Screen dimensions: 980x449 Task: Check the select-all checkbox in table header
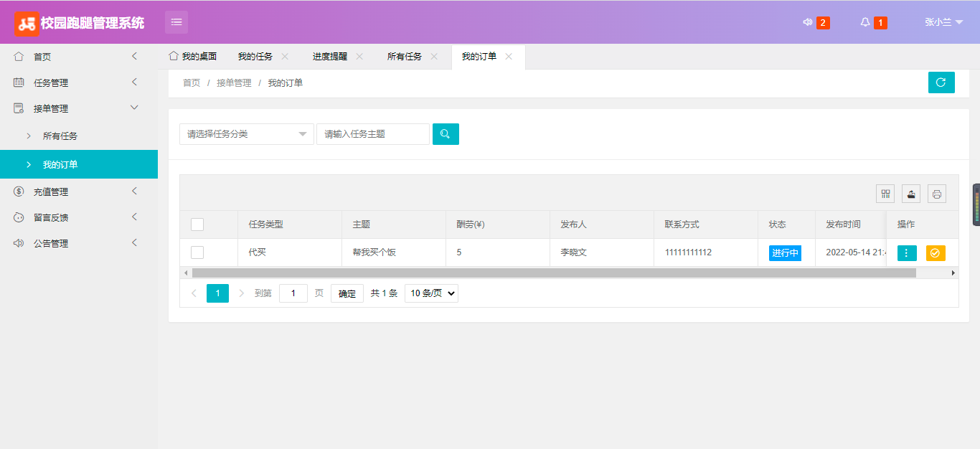(197, 225)
